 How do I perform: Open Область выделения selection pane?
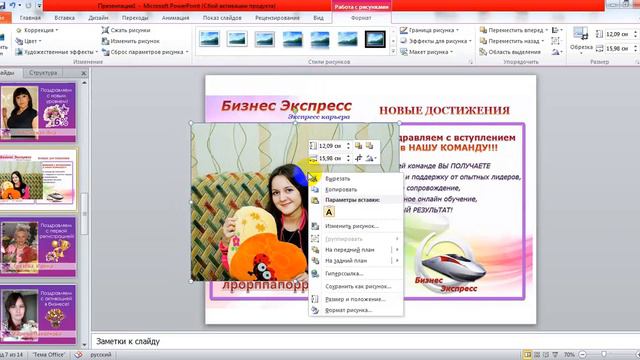tap(510, 52)
